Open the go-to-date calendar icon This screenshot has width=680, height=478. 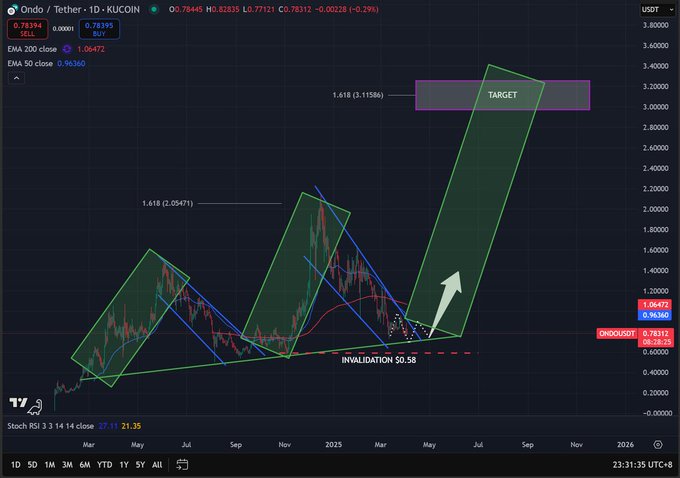(x=182, y=465)
